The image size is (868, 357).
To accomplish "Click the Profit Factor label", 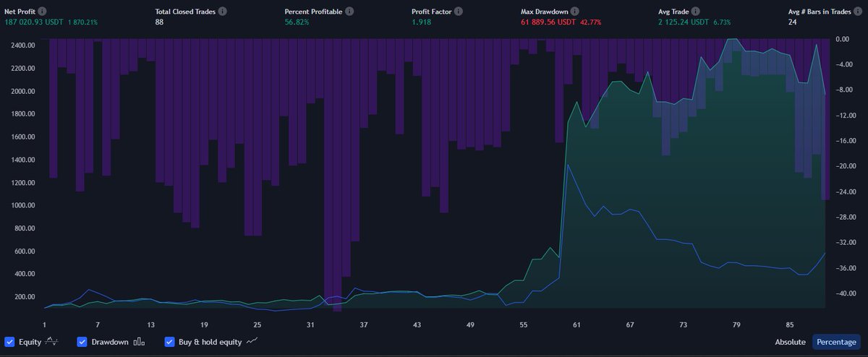I will 431,12.
